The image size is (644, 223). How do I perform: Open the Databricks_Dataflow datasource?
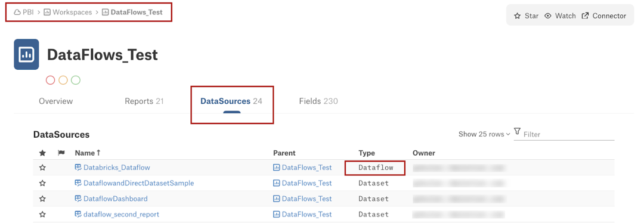coord(117,168)
